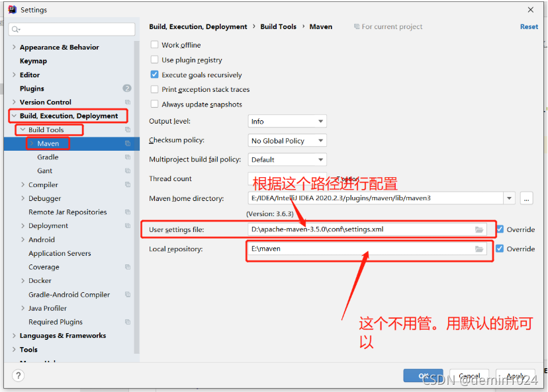This screenshot has height=392, width=548.
Task: Uncheck Execute goals recursively
Action: [154, 75]
